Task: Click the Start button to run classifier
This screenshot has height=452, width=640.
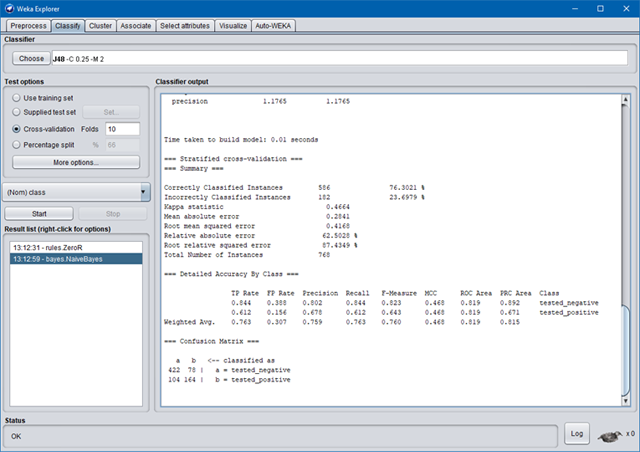Action: pyautogui.click(x=39, y=213)
